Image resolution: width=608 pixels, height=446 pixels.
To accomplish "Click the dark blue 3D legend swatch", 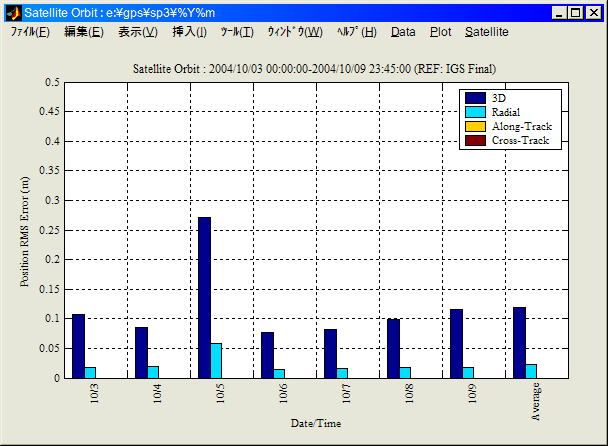I will tap(475, 98).
